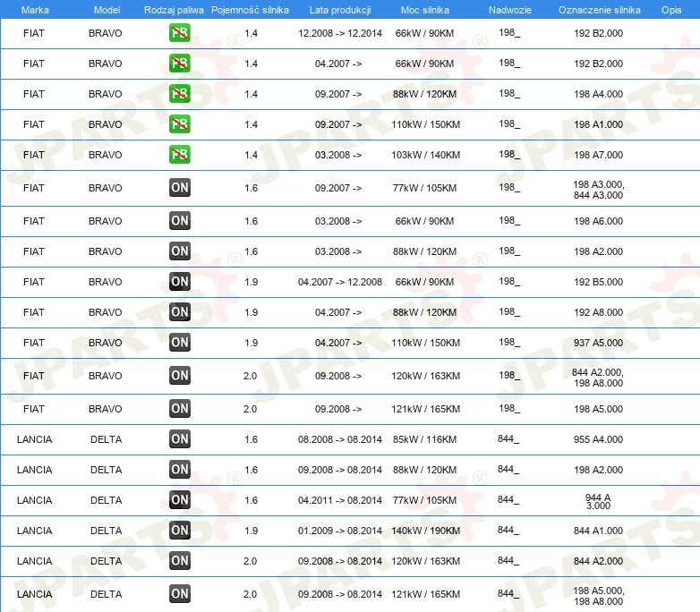Select power 88kW / 120KM in the 198 A4.000 row
This screenshot has height=612, width=700.
click(x=424, y=94)
